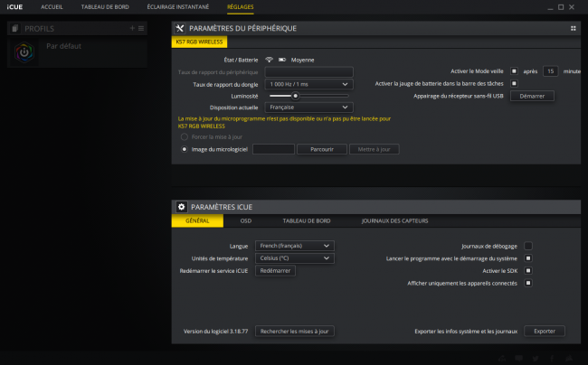Open the Facebook icon in the bottom bar
588x365 pixels.
tap(553, 359)
